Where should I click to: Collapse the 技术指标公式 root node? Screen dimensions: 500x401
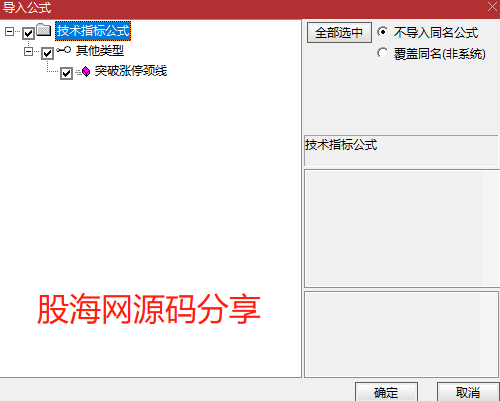pyautogui.click(x=9, y=32)
